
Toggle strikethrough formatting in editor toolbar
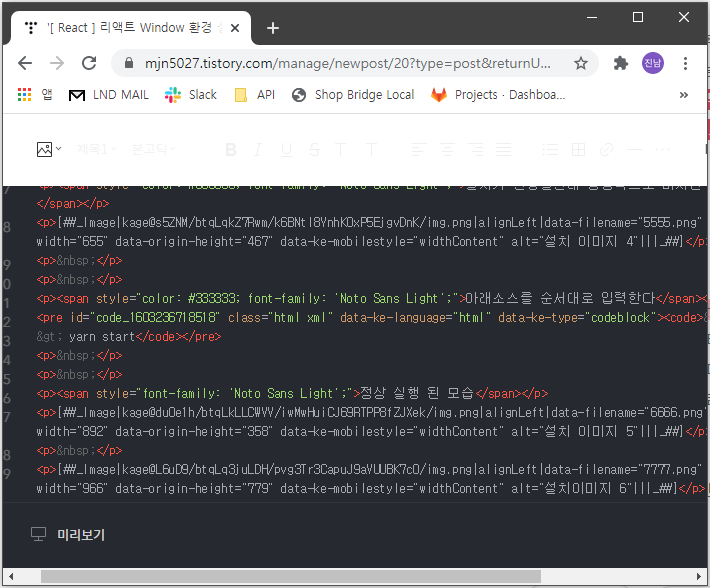click(314, 149)
